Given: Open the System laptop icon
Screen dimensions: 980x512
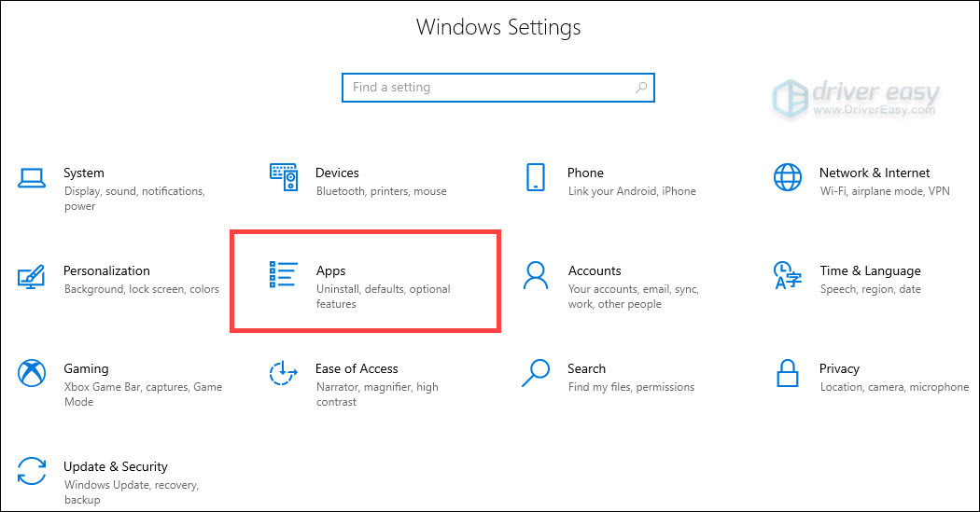Looking at the screenshot, I should point(31,178).
